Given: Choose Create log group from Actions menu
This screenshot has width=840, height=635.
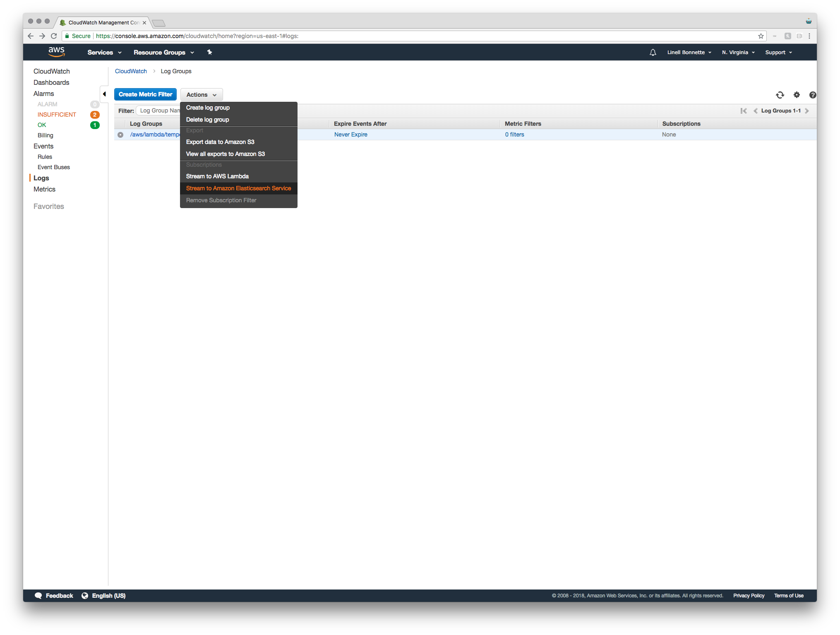Looking at the screenshot, I should [239, 108].
